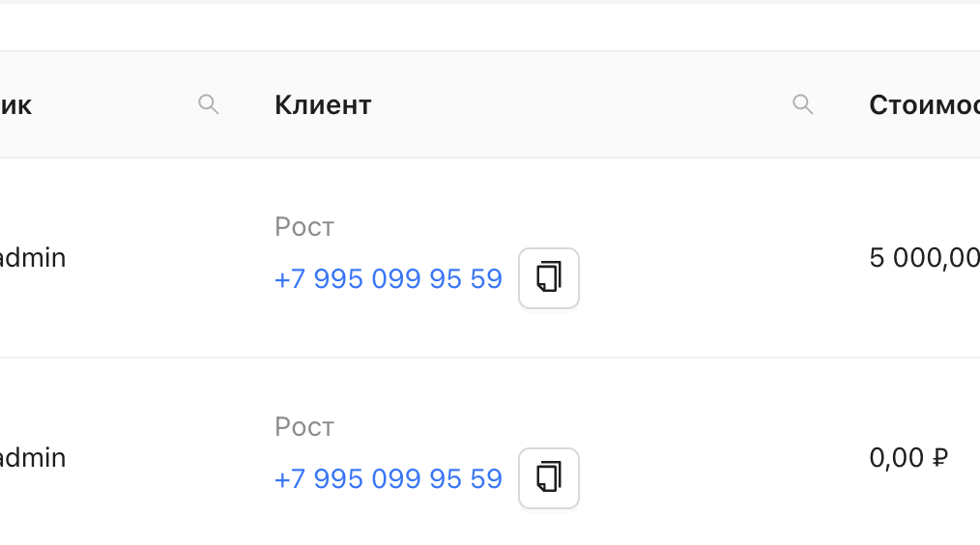The image size is (980, 545).
Task: Sort by the Клиент column header
Action: pyautogui.click(x=323, y=105)
